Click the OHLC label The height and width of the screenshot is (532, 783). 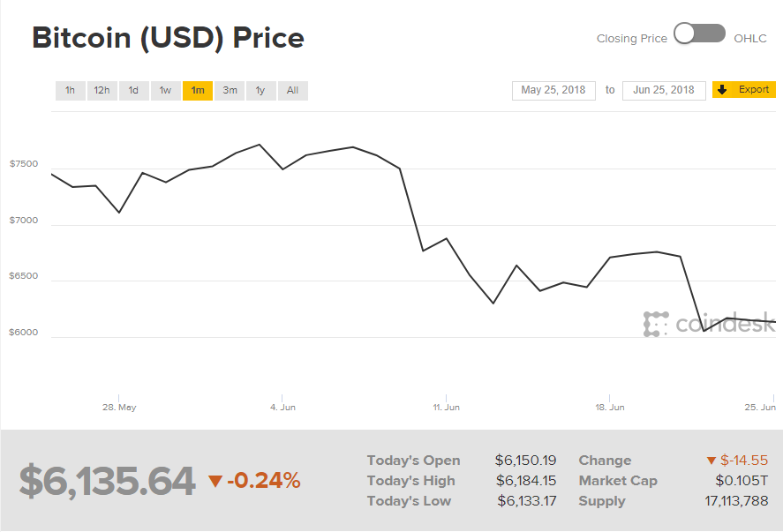pos(750,39)
